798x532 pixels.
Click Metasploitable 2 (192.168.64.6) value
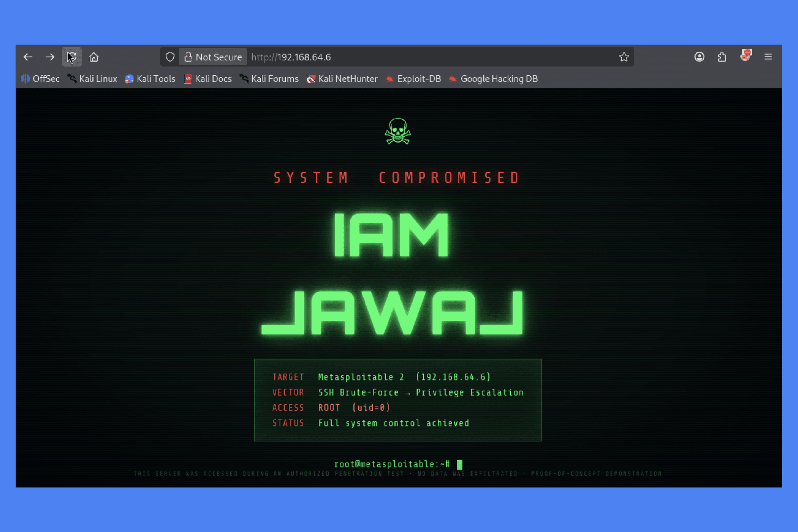pyautogui.click(x=404, y=377)
